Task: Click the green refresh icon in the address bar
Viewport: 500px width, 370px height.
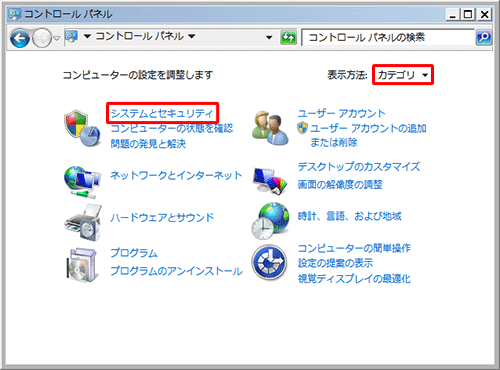Action: pyautogui.click(x=288, y=37)
